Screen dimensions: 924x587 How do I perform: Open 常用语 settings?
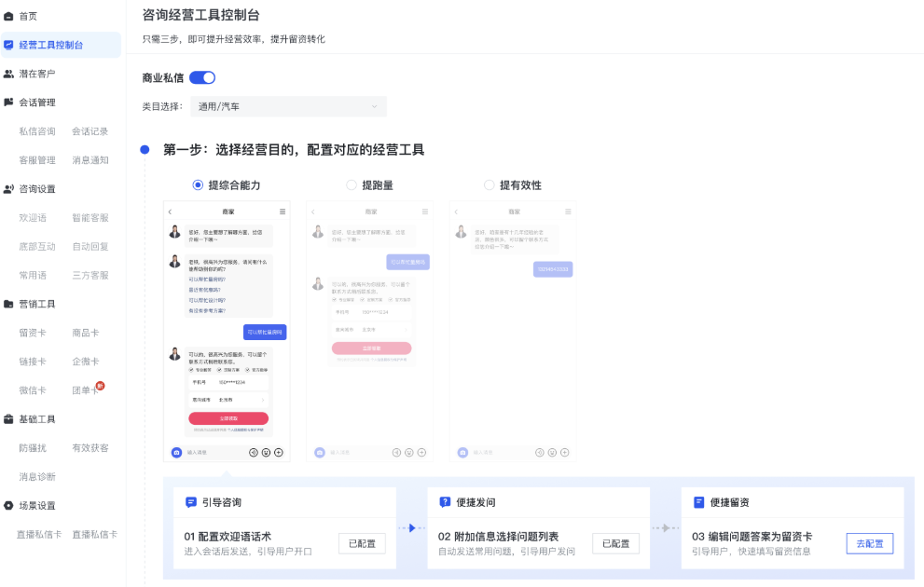pos(33,276)
